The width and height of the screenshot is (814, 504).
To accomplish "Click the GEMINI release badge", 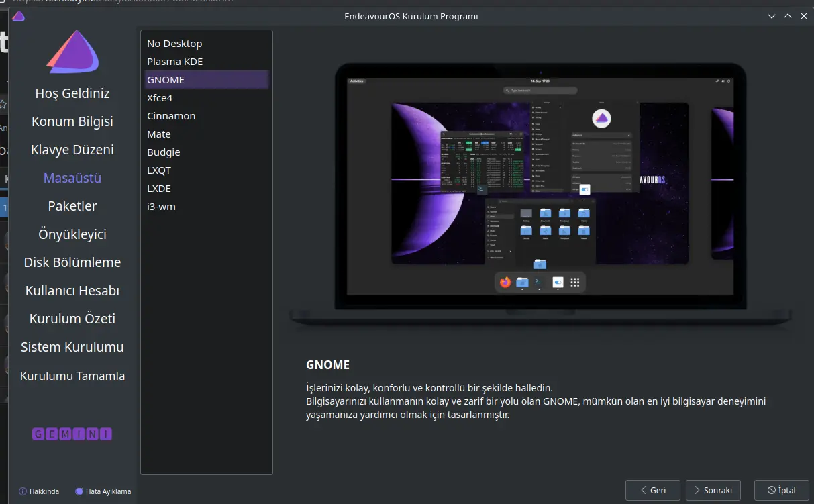I will pos(72,434).
